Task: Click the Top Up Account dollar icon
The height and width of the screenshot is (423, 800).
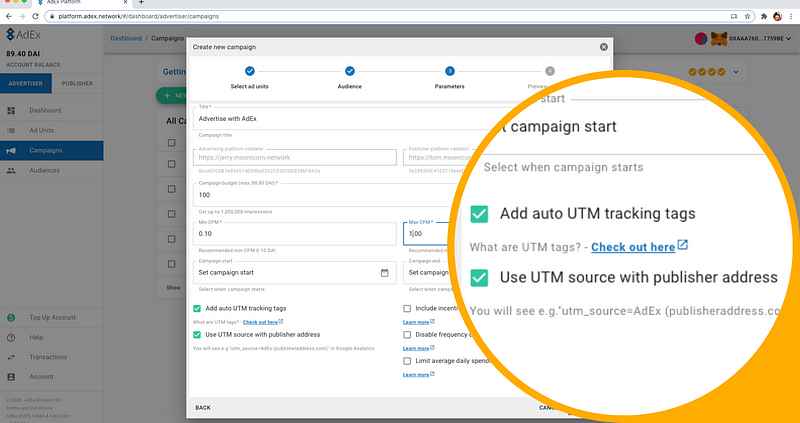Action: [11, 317]
